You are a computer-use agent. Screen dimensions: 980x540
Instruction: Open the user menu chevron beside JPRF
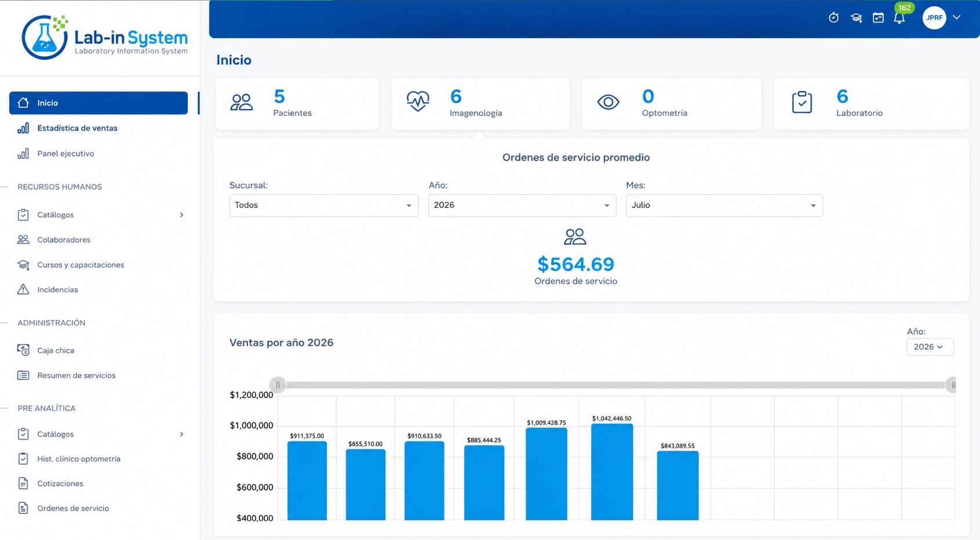[957, 17]
